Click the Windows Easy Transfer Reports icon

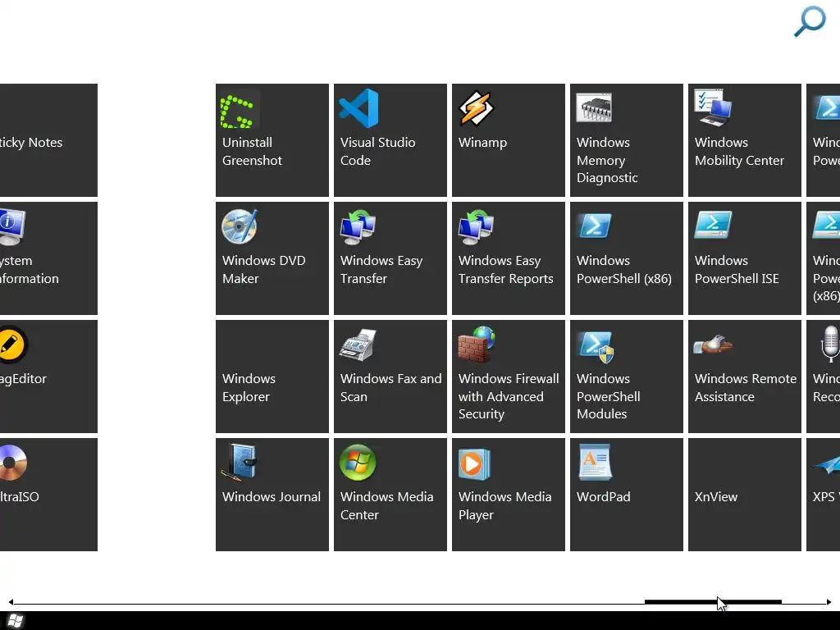[x=476, y=226]
